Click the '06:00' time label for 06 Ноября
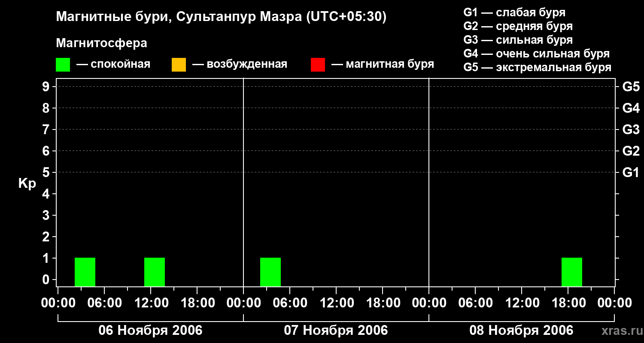644x343 pixels. click(x=104, y=303)
